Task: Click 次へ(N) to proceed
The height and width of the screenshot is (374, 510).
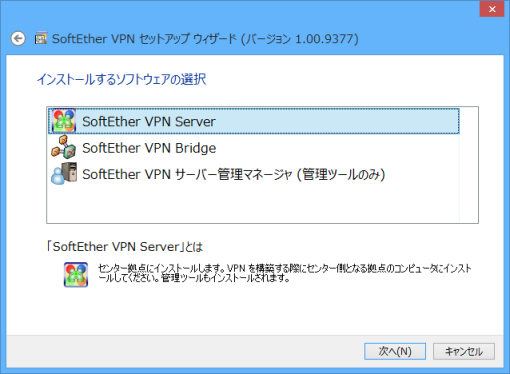Action: 395,351
